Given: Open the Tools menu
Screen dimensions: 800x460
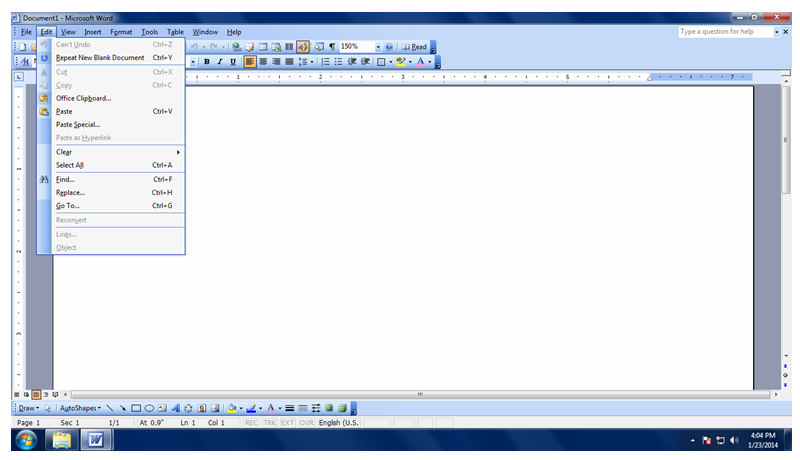Looking at the screenshot, I should pos(149,32).
